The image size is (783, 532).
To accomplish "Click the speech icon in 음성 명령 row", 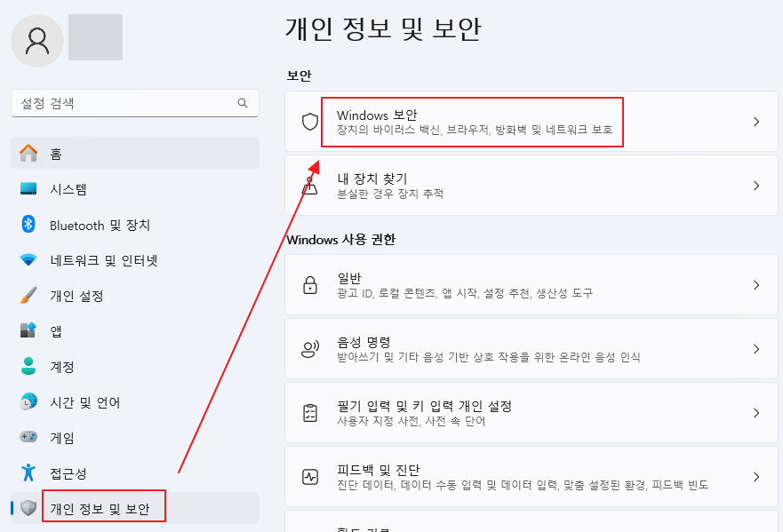I will [x=310, y=349].
